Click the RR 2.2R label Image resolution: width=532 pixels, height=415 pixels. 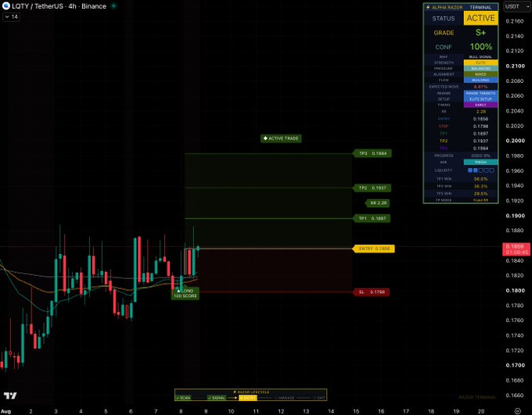coord(378,203)
